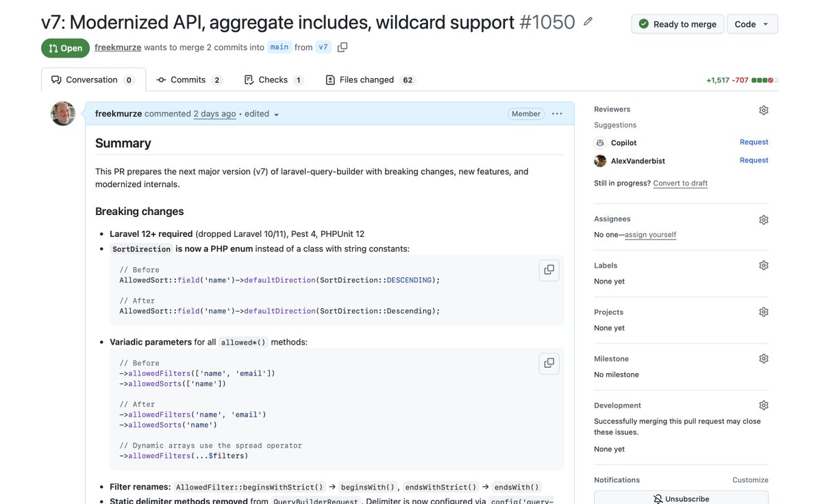Click Unsubscribe notifications button

click(x=681, y=498)
